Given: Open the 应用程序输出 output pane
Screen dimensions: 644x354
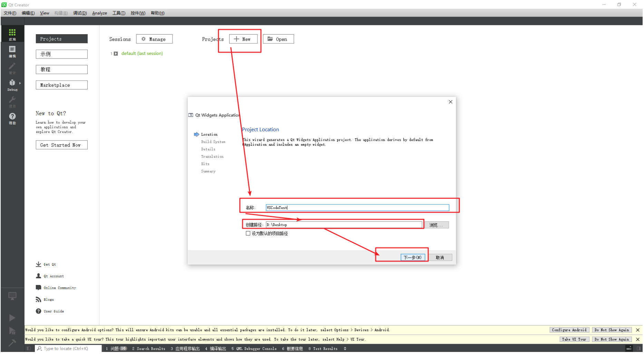Looking at the screenshot, I should [185, 349].
